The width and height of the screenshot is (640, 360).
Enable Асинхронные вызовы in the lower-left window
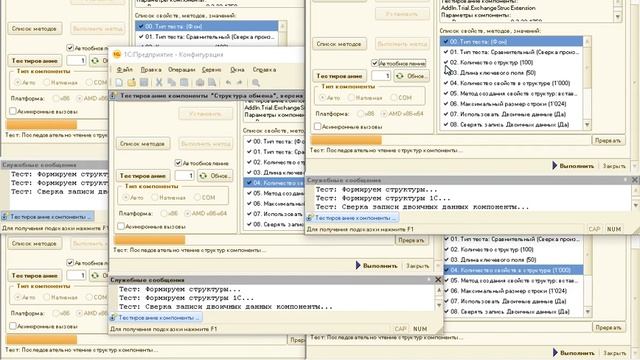click(13, 326)
